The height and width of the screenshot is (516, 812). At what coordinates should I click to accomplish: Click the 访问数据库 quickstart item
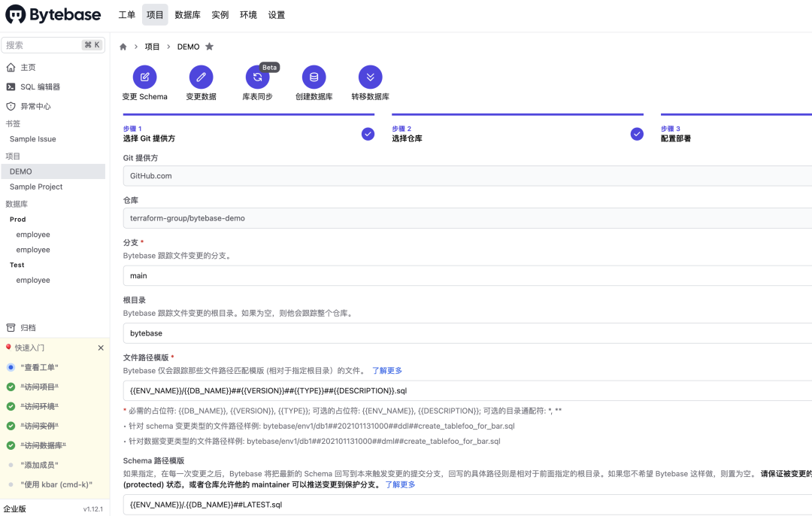click(x=43, y=445)
